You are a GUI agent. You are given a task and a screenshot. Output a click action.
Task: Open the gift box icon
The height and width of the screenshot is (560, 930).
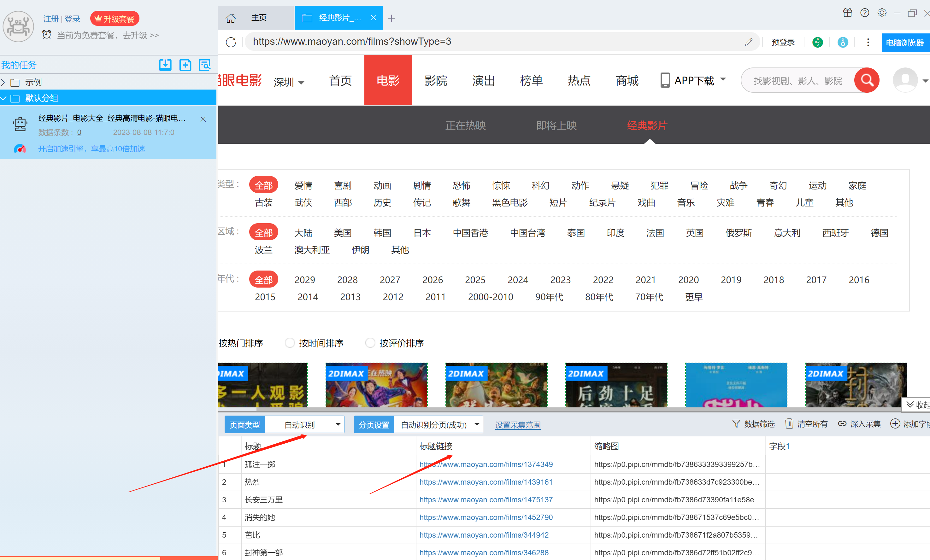click(x=847, y=13)
